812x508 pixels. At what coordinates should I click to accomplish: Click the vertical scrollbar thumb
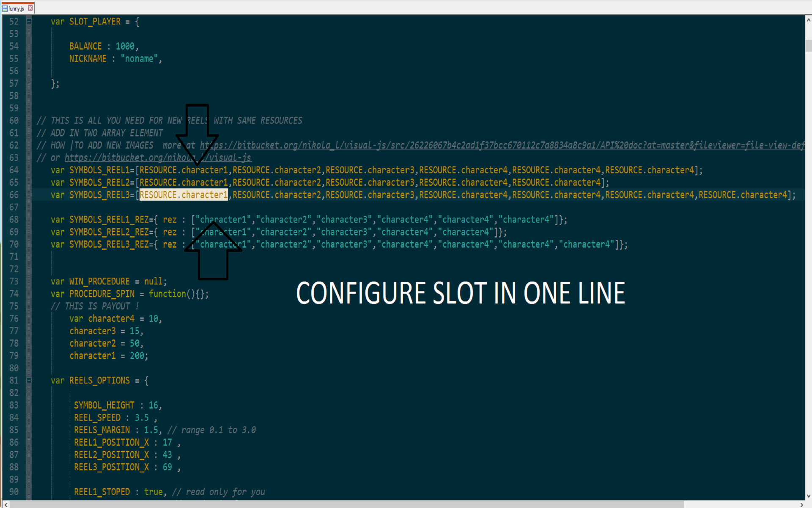[808, 45]
